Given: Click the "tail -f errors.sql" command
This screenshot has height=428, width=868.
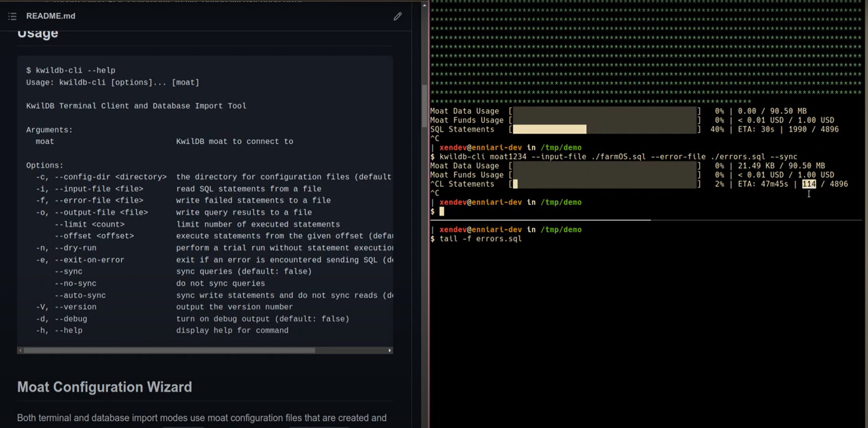Looking at the screenshot, I should pyautogui.click(x=480, y=239).
